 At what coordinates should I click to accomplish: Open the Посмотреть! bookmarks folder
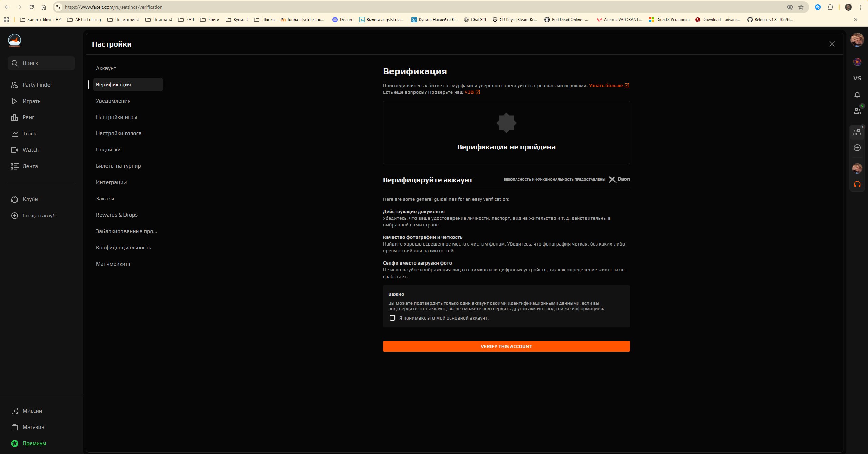tap(123, 20)
